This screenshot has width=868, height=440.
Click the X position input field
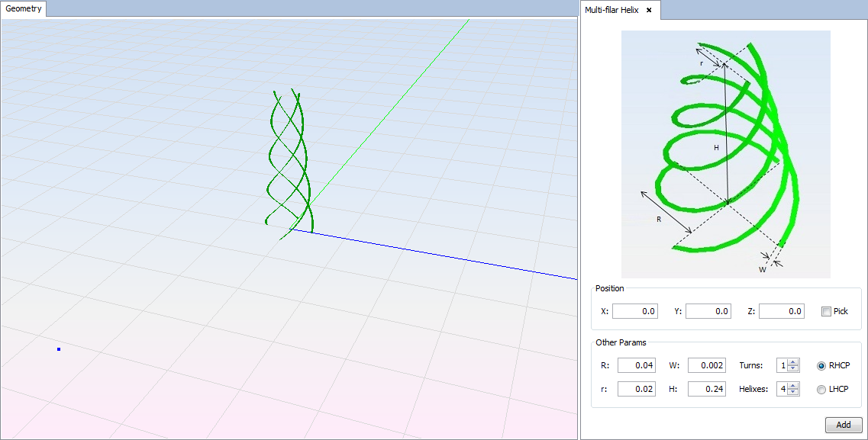click(x=634, y=311)
